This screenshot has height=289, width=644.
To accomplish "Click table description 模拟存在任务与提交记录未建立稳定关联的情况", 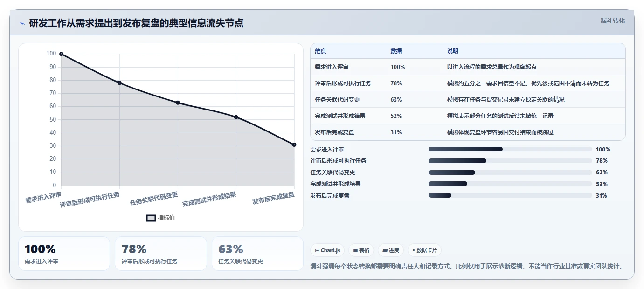I will [x=506, y=100].
